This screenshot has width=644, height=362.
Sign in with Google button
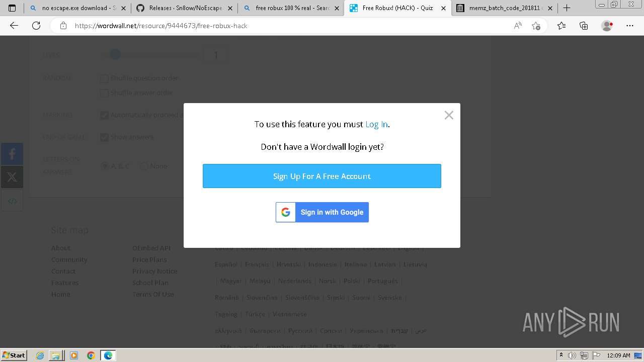point(322,212)
